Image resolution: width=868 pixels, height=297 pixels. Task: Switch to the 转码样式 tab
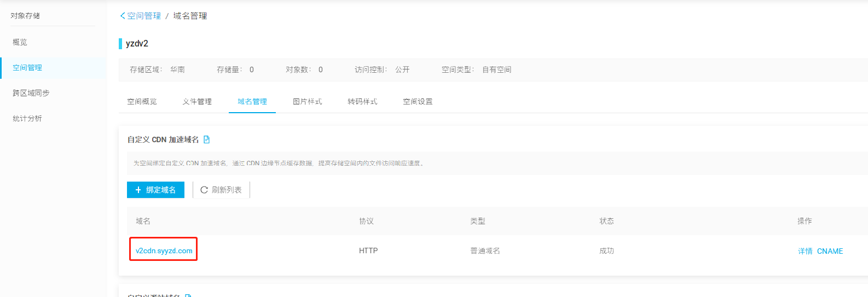tap(362, 102)
